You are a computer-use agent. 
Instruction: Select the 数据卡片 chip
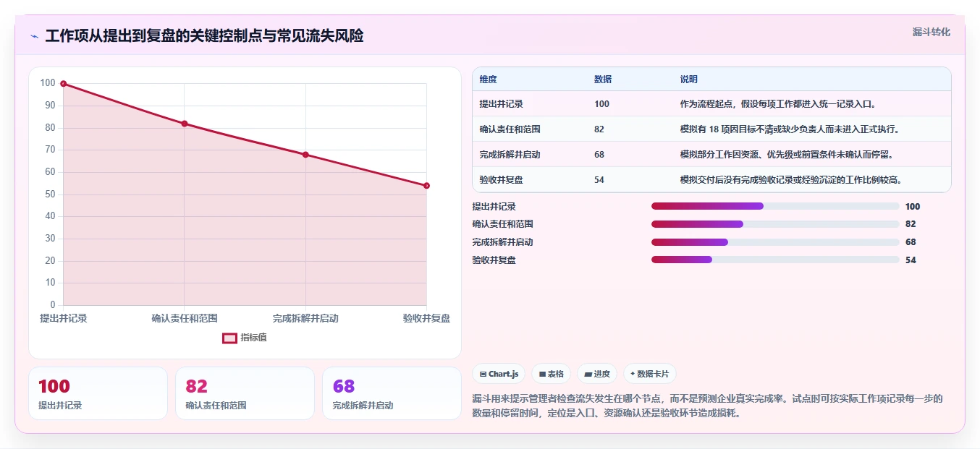(x=649, y=374)
